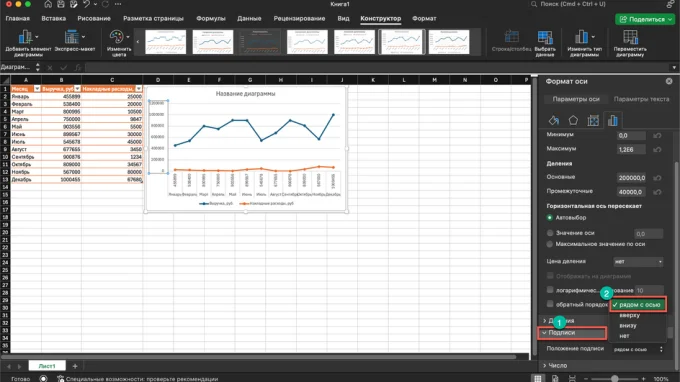Open Fill & Line paint bucket tab
680x382 pixels.
click(554, 121)
